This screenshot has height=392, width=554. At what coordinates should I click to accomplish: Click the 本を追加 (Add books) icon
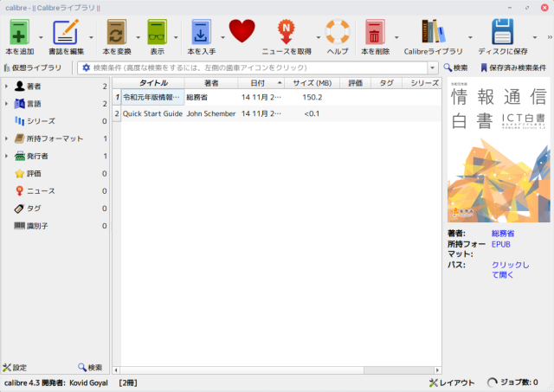tap(20, 32)
